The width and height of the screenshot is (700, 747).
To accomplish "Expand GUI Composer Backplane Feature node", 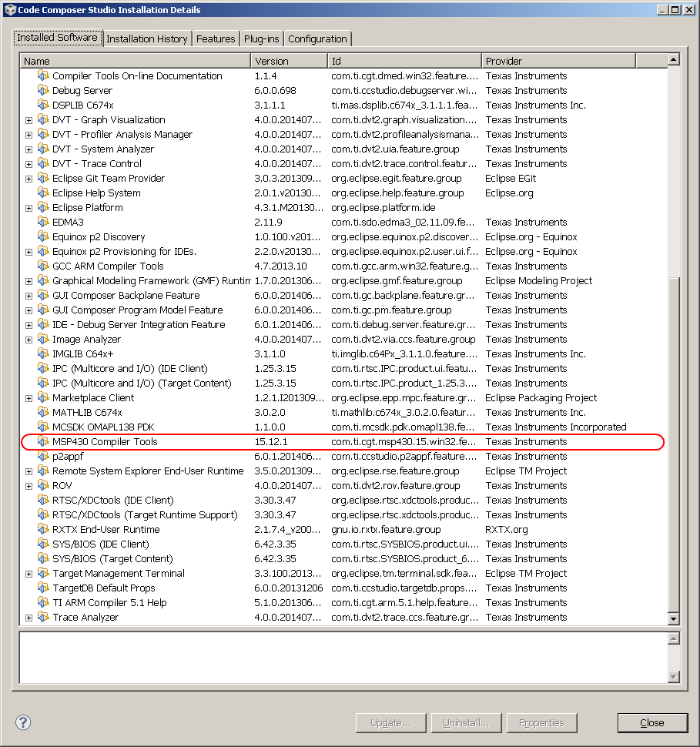I will 28,296.
